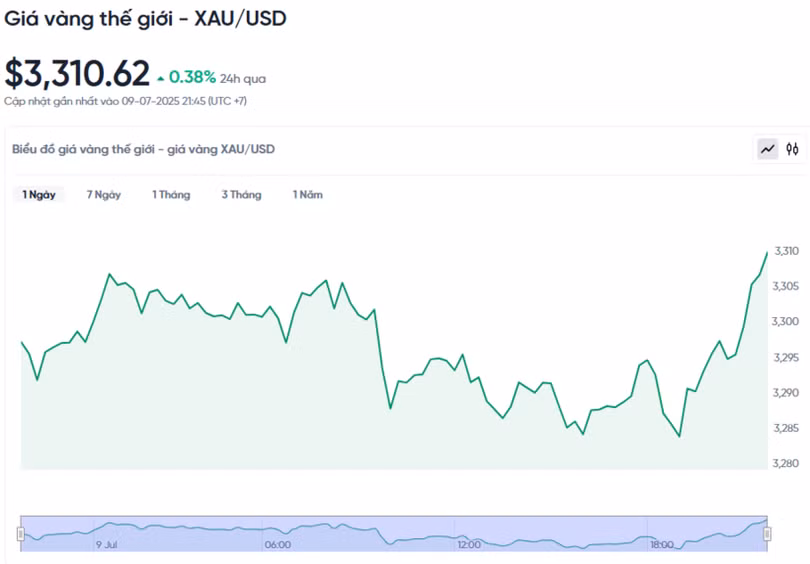The height and width of the screenshot is (564, 810).
Task: Click the 3,310 label on price axis
Action: tap(786, 251)
